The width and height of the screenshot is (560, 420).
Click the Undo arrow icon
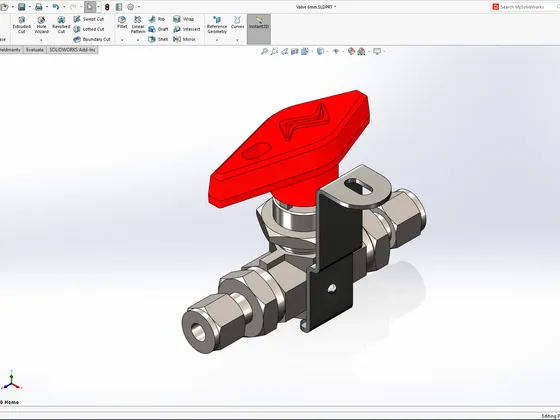pyautogui.click(x=56, y=7)
